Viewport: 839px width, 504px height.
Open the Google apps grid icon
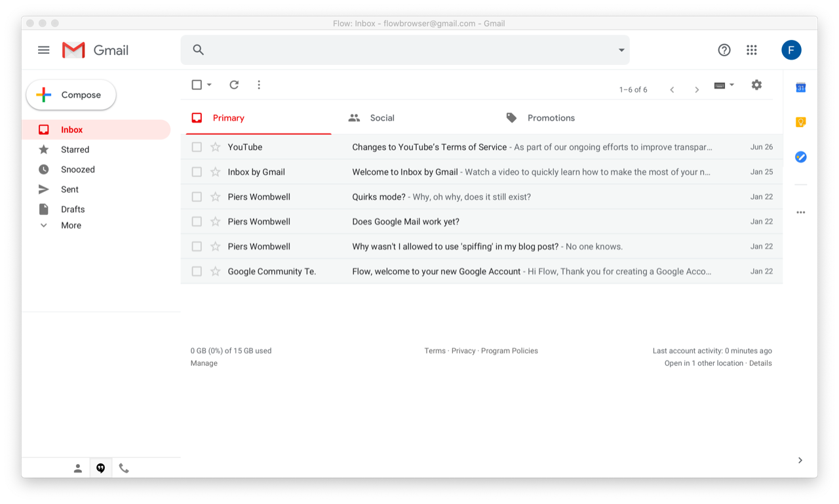pyautogui.click(x=752, y=50)
